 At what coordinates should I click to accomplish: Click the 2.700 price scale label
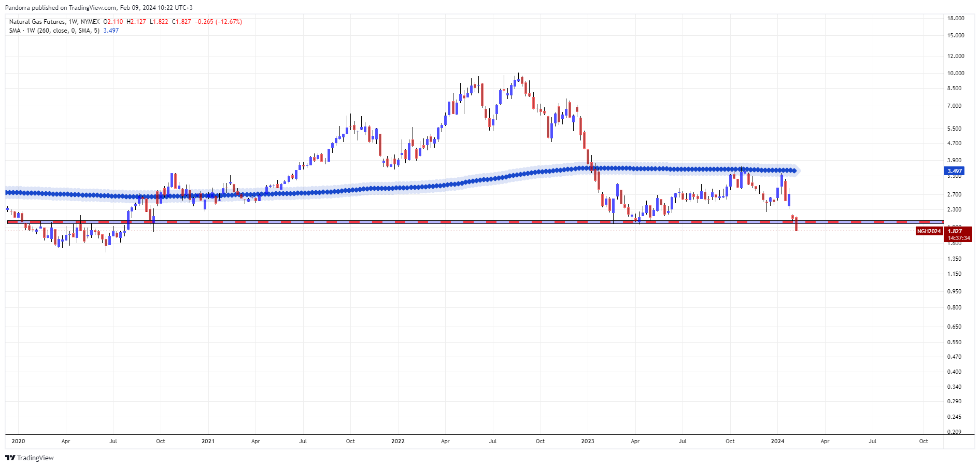point(954,194)
